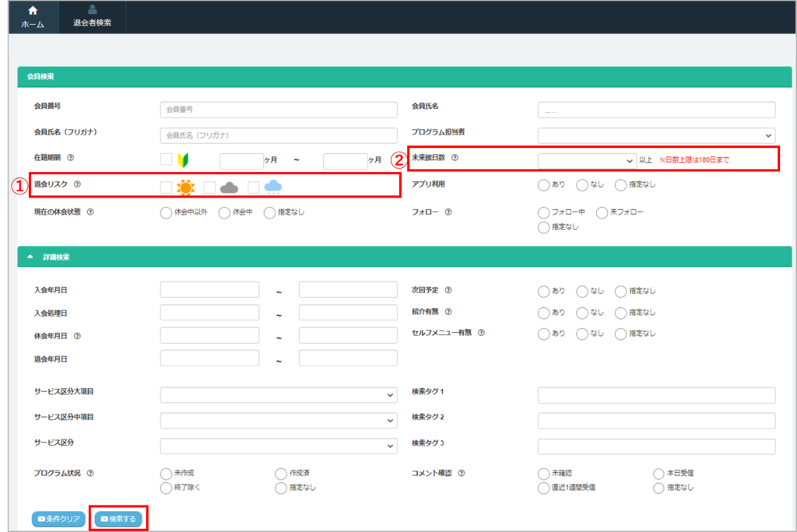Click the sun icon for low withdrawal risk
Screen dimensions: 797x532
pyautogui.click(x=185, y=187)
